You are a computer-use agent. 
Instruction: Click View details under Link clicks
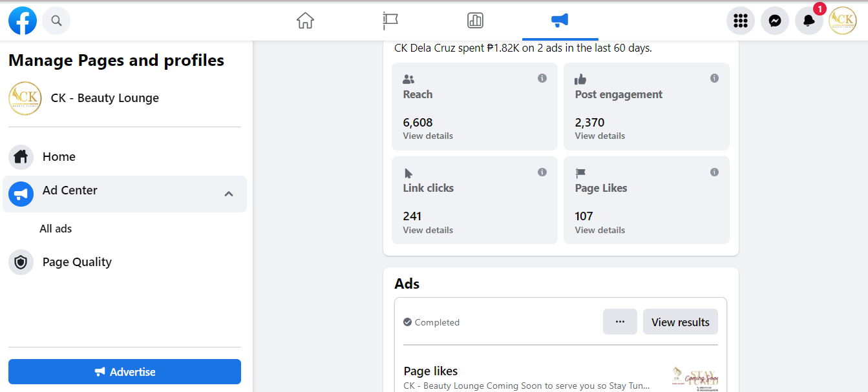point(428,231)
